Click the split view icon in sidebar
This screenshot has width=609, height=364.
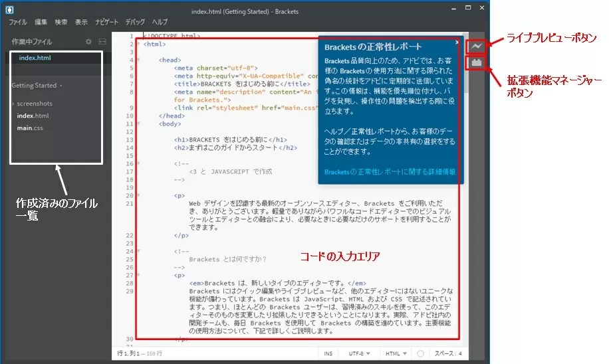(x=102, y=42)
